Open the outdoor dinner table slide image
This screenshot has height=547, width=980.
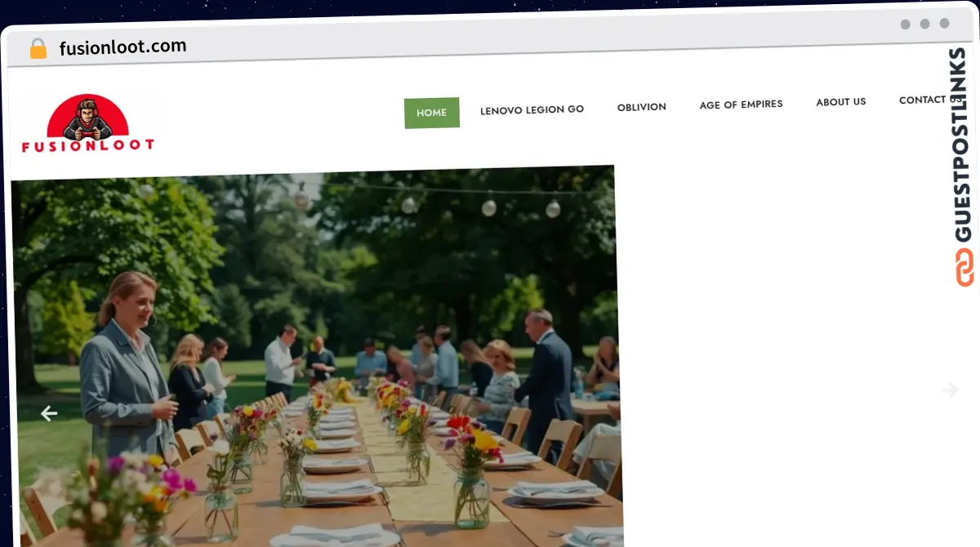coord(314,359)
